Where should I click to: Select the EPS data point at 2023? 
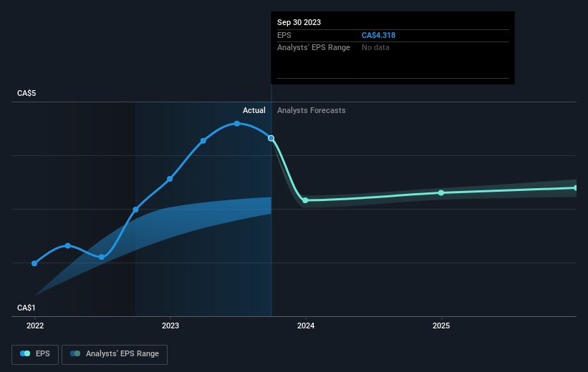[170, 179]
